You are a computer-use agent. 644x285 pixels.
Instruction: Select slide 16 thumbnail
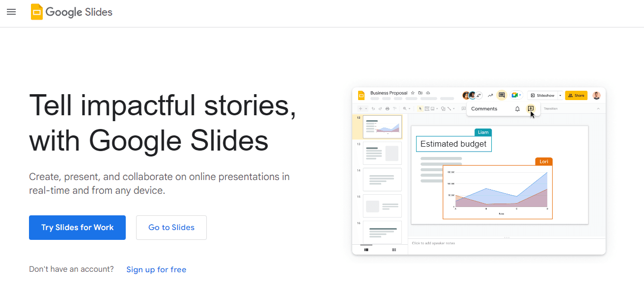point(382,232)
